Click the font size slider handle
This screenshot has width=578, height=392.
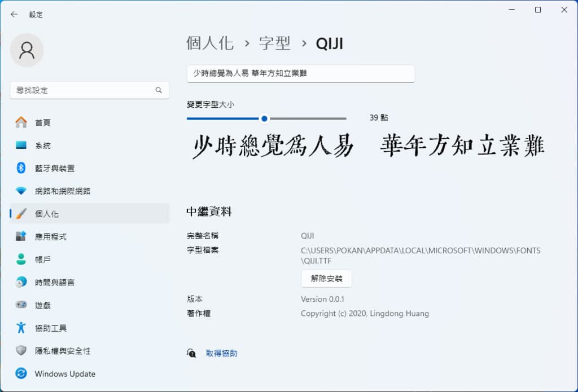(x=264, y=118)
